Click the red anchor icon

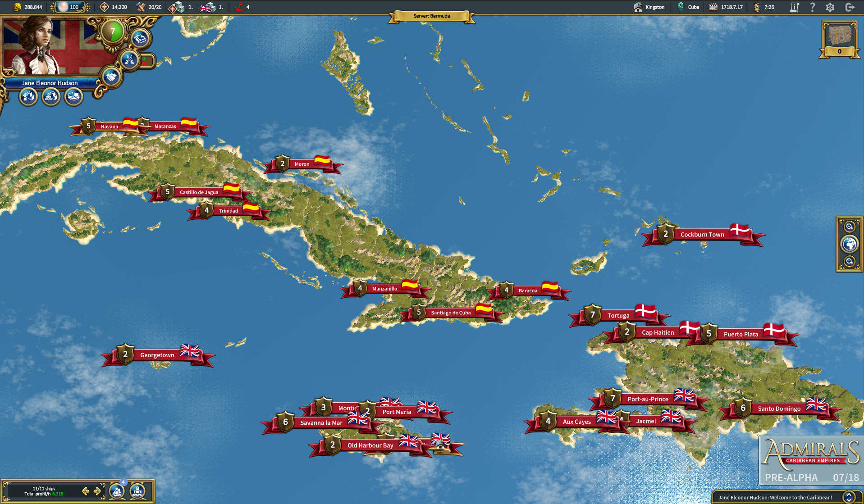[x=239, y=7]
